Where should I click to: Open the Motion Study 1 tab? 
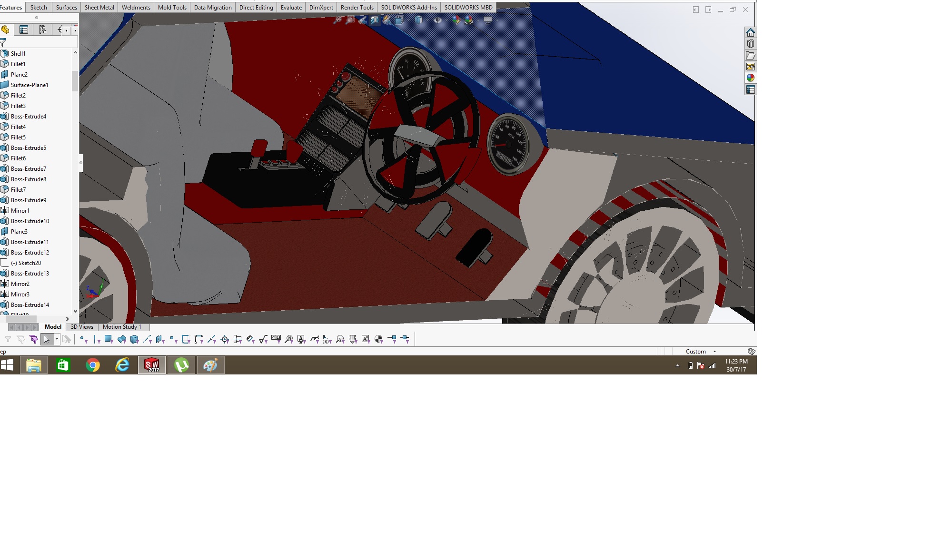(x=122, y=327)
